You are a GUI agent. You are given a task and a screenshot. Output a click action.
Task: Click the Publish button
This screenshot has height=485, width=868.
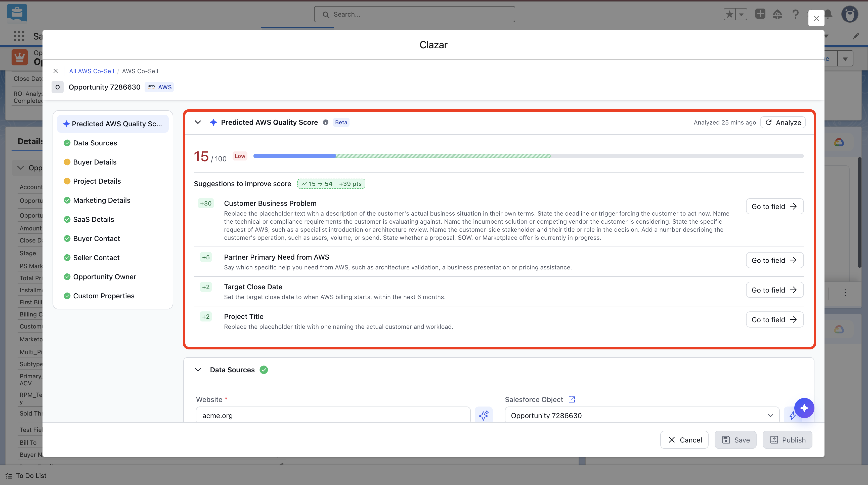click(788, 440)
